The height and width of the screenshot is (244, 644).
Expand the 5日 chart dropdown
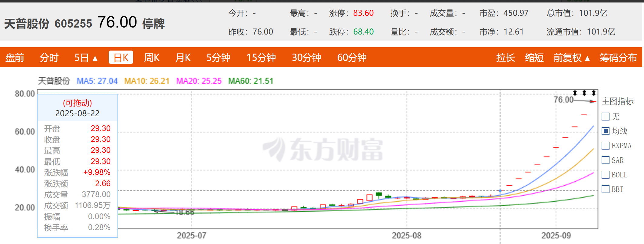click(86, 57)
